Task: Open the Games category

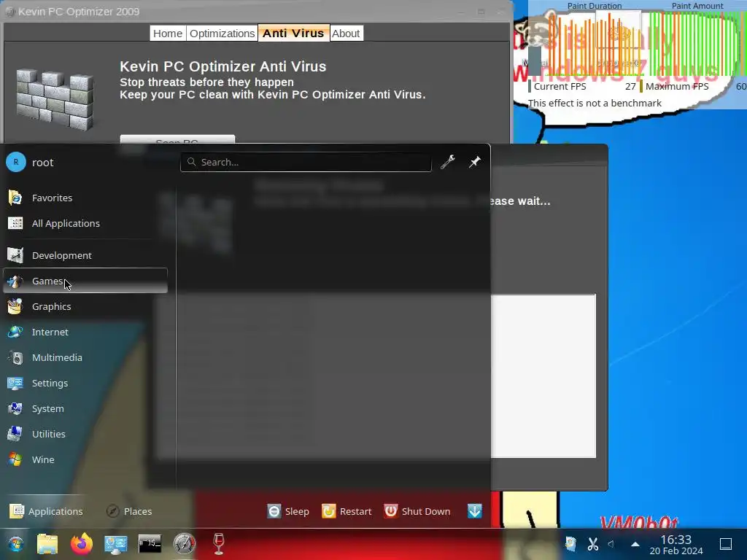Action: click(85, 281)
